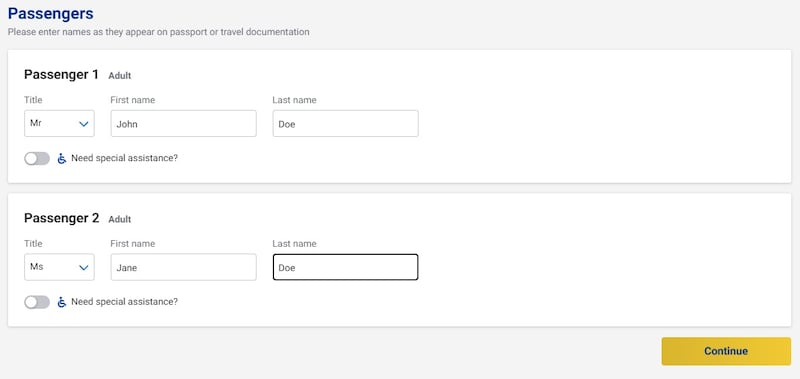
Task: Open Passenger 2 Title dropdown
Action: pos(59,267)
